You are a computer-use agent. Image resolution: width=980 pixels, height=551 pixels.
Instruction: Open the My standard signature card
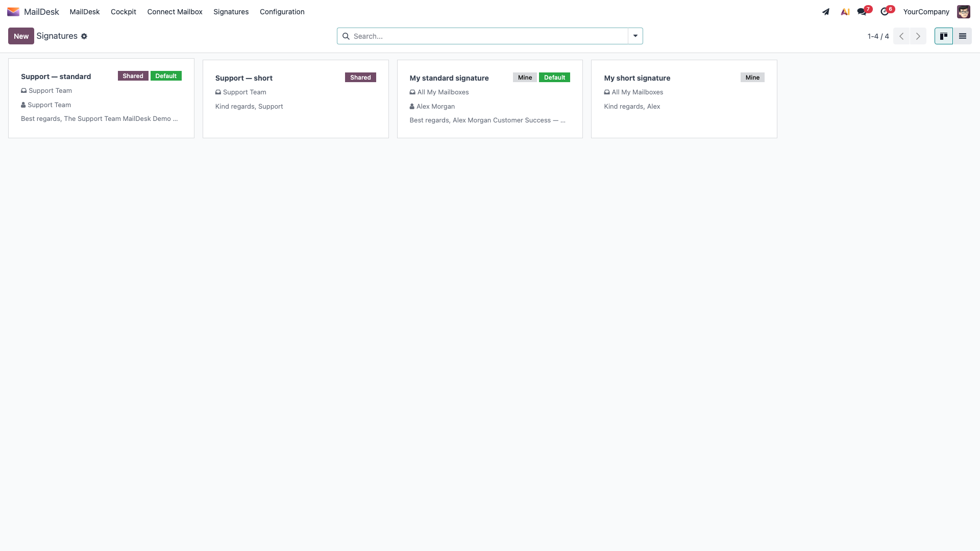490,99
